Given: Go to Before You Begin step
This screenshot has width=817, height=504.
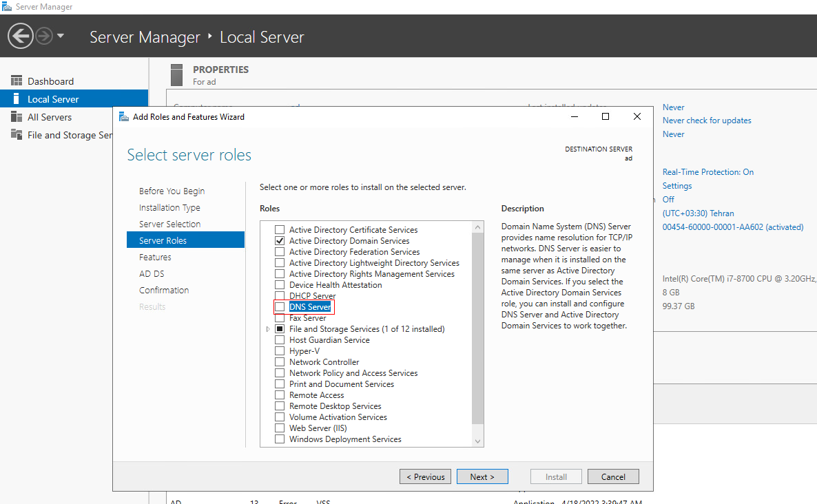Looking at the screenshot, I should click(172, 191).
